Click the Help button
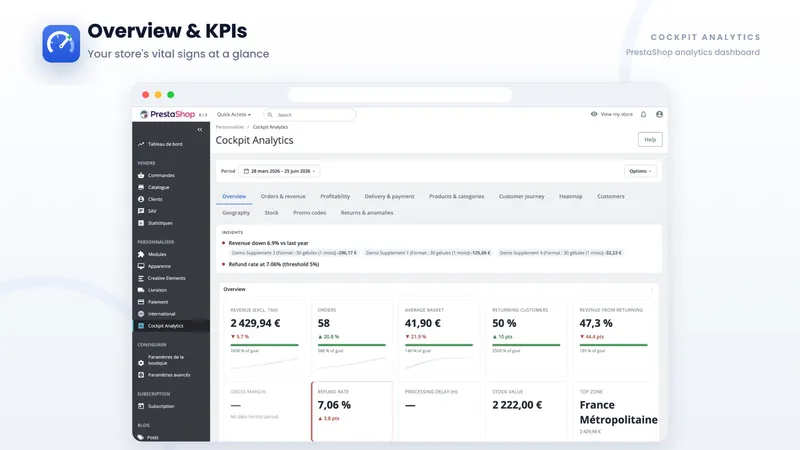 [x=650, y=139]
